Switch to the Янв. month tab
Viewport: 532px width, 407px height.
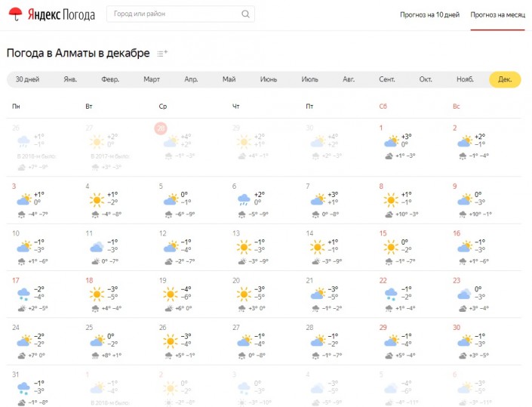click(x=70, y=79)
